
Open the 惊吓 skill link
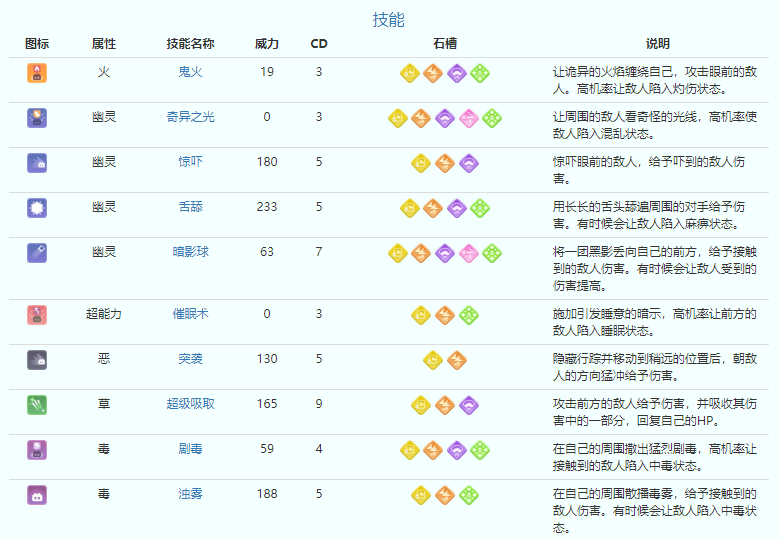coord(190,162)
